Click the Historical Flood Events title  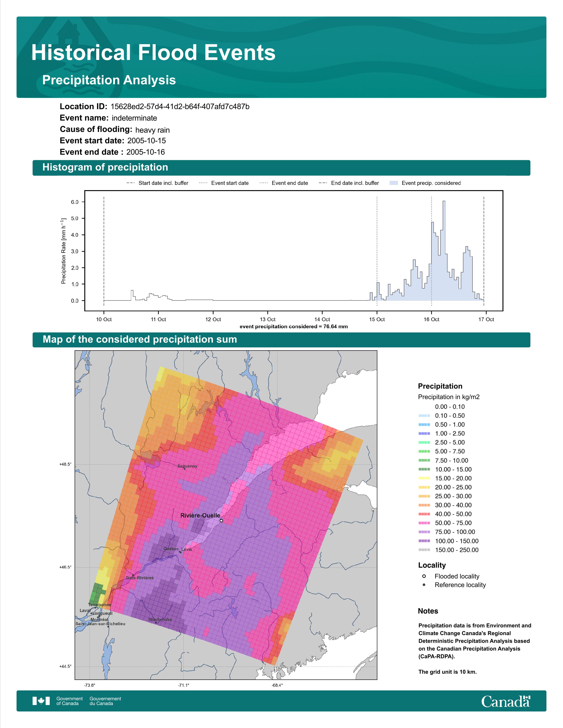[x=153, y=53]
